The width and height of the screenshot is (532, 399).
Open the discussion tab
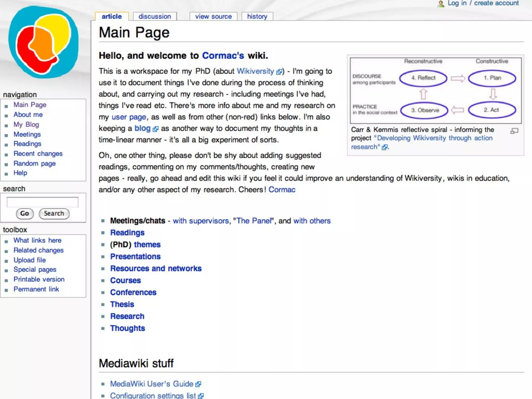pos(155,16)
